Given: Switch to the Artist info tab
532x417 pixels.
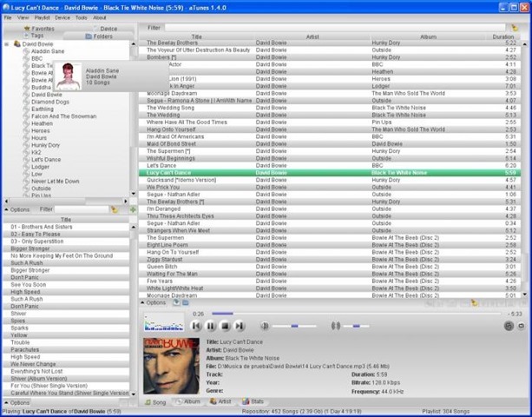Looking at the screenshot, I should pyautogui.click(x=220, y=401).
